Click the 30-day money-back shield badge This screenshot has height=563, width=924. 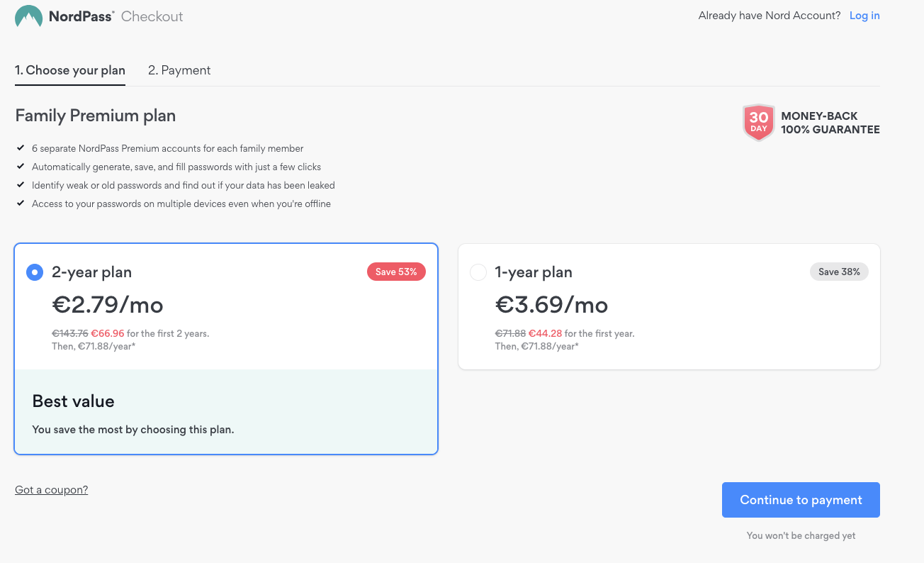coord(758,123)
